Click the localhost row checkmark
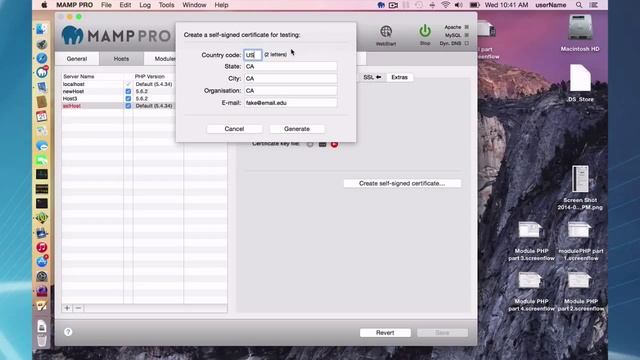640x360 pixels. [128, 84]
